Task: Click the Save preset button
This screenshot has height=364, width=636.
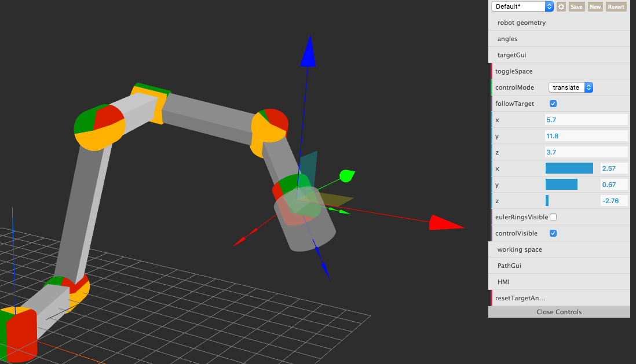Action: tap(576, 6)
